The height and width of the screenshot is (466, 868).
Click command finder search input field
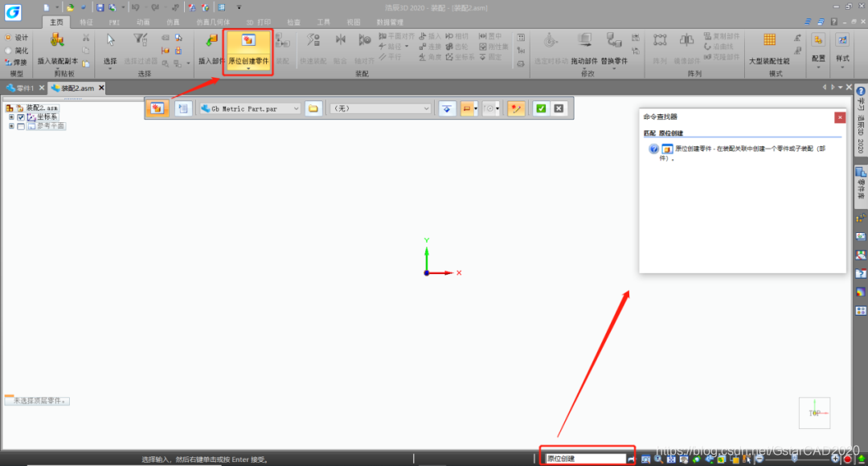(586, 458)
